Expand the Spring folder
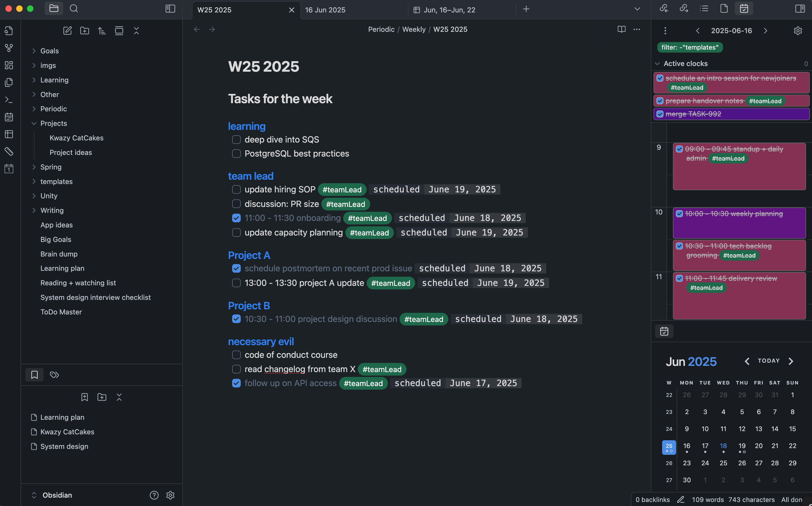The image size is (812, 506). click(x=34, y=167)
